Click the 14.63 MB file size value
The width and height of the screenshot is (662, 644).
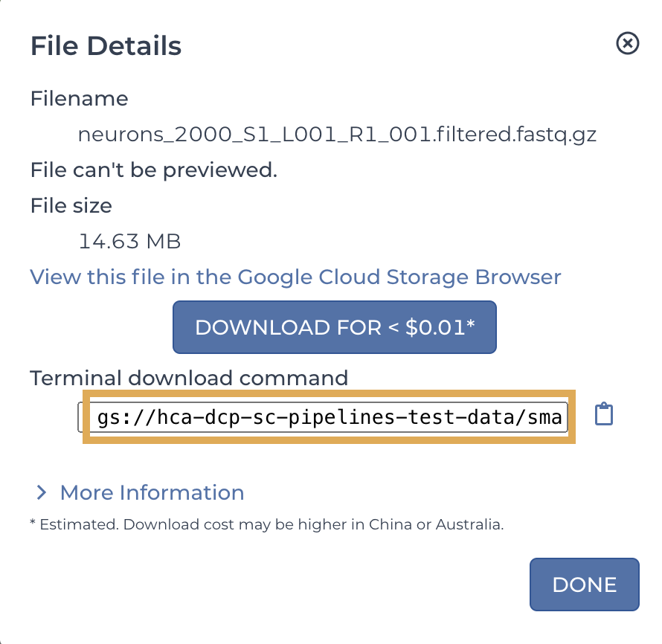(x=129, y=242)
